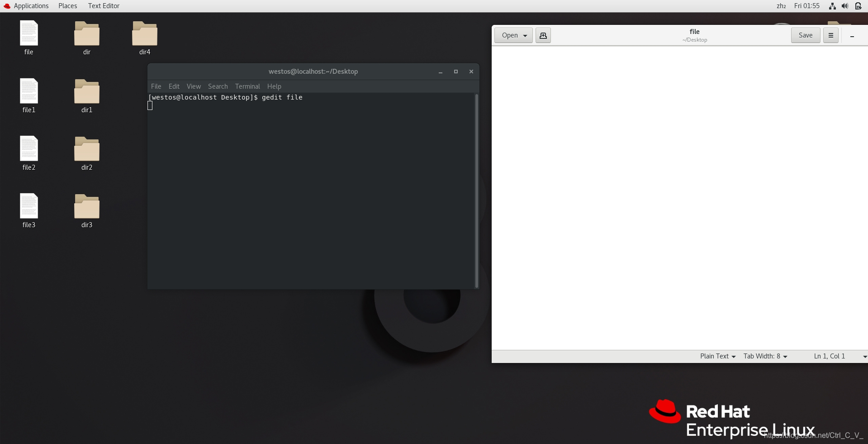The width and height of the screenshot is (868, 444).
Task: Select the 'dir' folder icon
Action: 87,34
